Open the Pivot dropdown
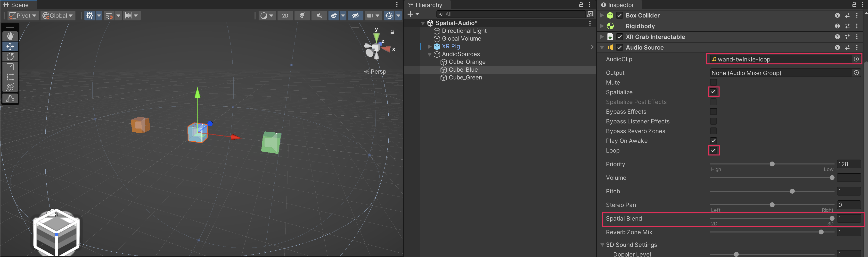This screenshot has height=257, width=868. 23,16
